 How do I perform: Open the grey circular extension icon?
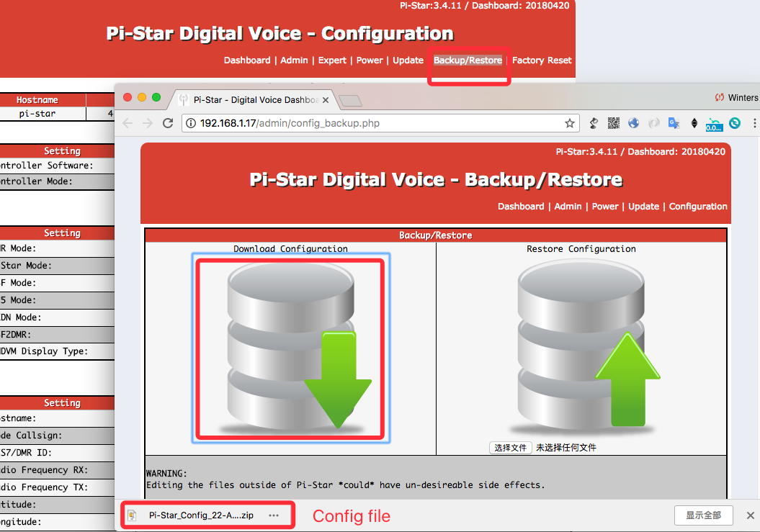[654, 123]
